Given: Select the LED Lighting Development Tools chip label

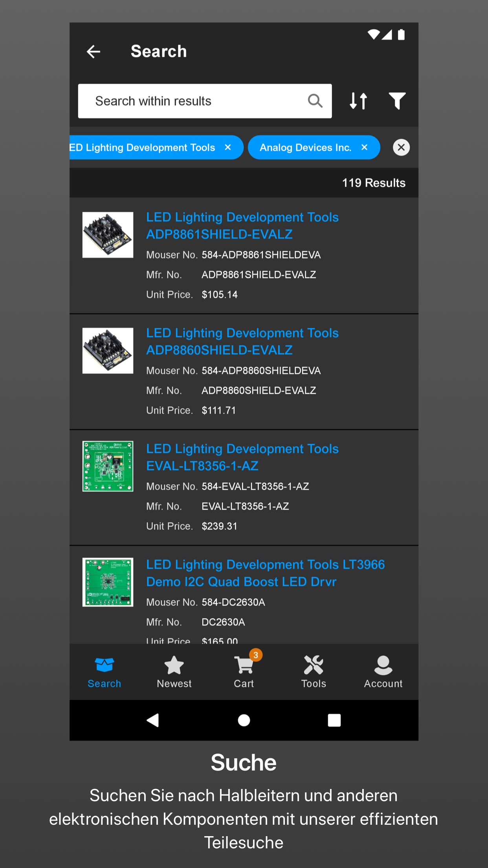Looking at the screenshot, I should click(142, 147).
